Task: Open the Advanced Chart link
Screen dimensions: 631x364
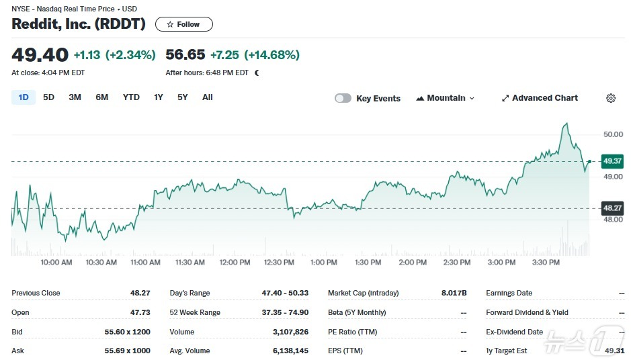Action: point(540,98)
